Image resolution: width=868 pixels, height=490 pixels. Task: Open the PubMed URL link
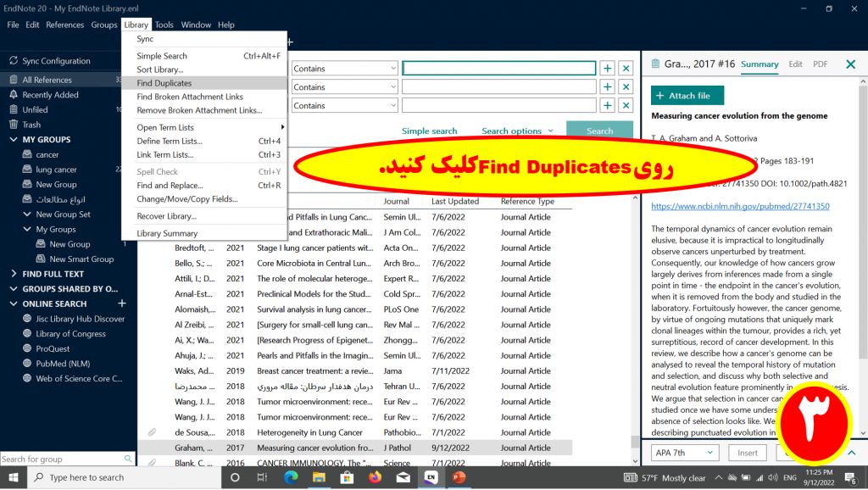(740, 206)
